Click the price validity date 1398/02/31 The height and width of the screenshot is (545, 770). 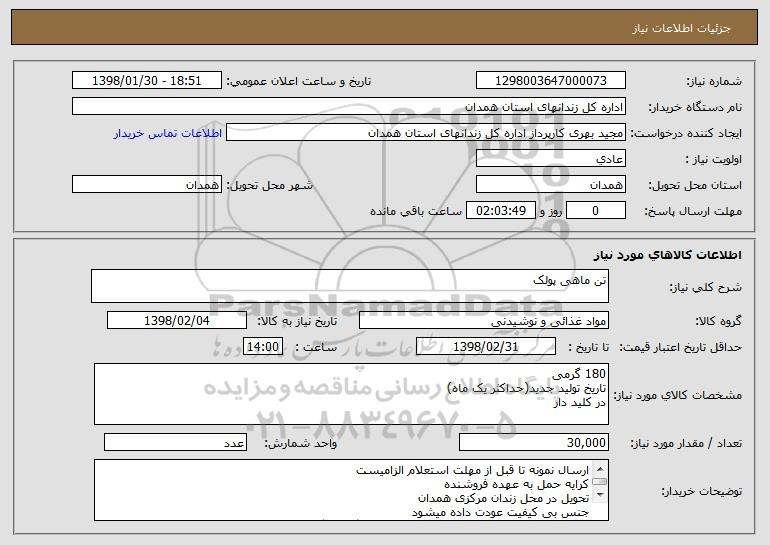(x=486, y=346)
